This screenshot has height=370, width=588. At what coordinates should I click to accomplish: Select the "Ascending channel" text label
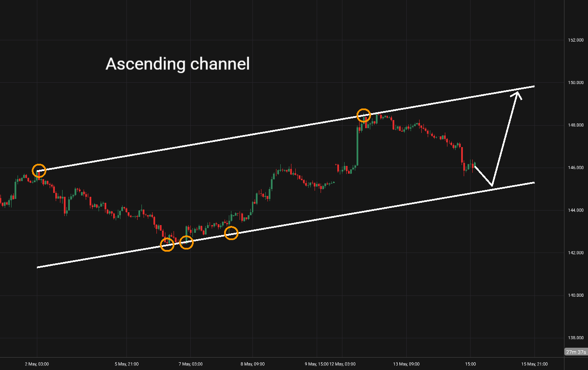177,64
